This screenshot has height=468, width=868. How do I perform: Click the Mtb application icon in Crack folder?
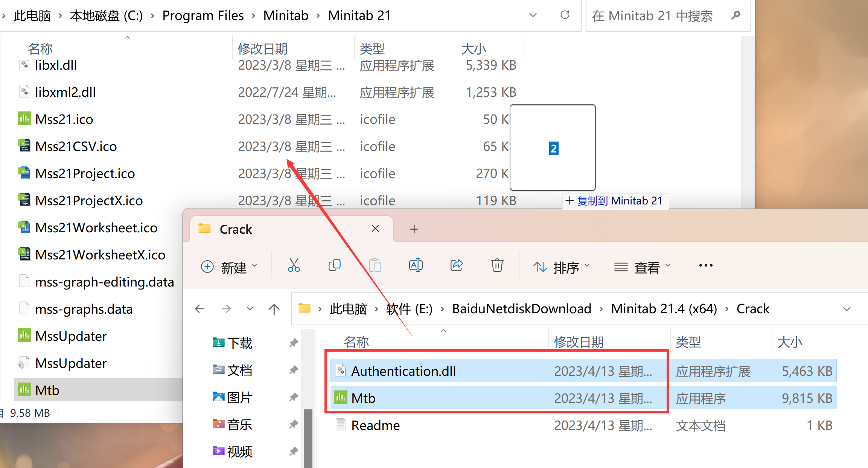341,398
